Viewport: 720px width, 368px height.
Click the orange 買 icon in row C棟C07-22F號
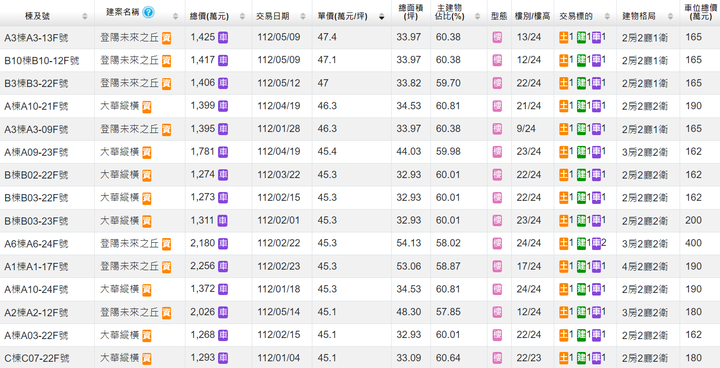(146, 358)
